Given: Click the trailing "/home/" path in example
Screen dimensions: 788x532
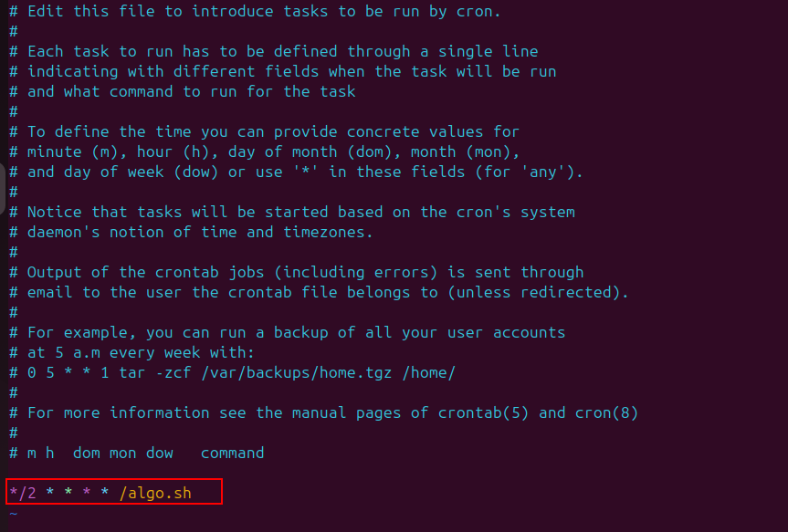Looking at the screenshot, I should (429, 372).
